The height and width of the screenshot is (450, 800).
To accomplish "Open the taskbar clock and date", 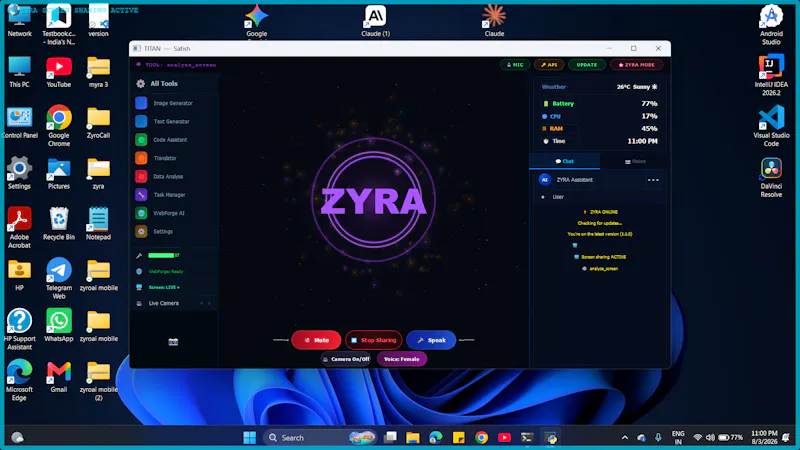I will pyautogui.click(x=764, y=437).
